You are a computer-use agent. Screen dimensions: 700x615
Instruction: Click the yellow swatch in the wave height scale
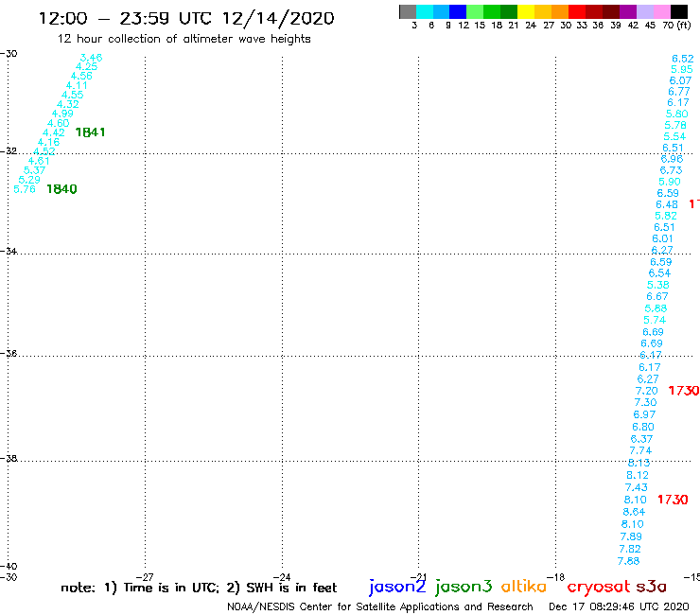click(x=526, y=11)
